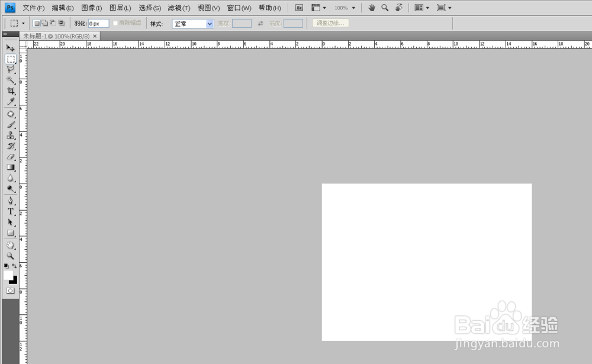
Task: Select the Lasso tool
Action: 11,69
